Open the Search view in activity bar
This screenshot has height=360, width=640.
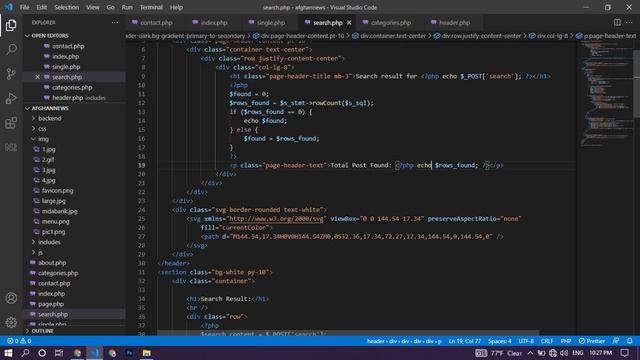tap(11, 49)
